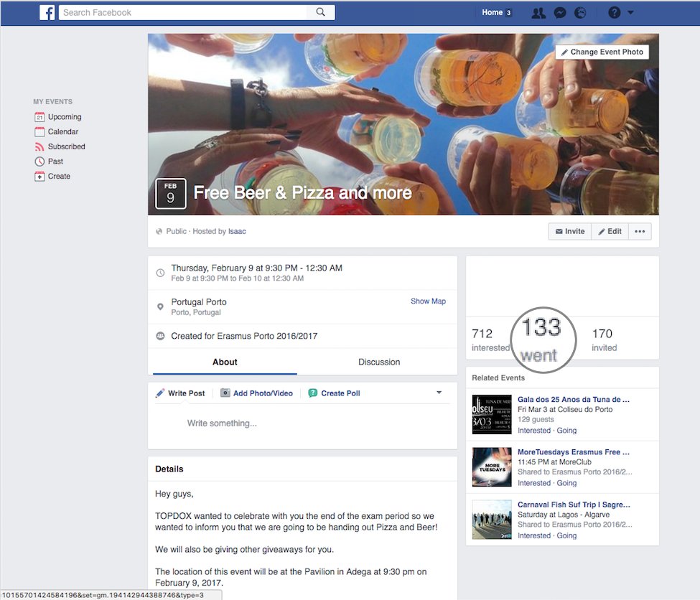
Task: Open the notifications globe icon
Action: [x=580, y=13]
